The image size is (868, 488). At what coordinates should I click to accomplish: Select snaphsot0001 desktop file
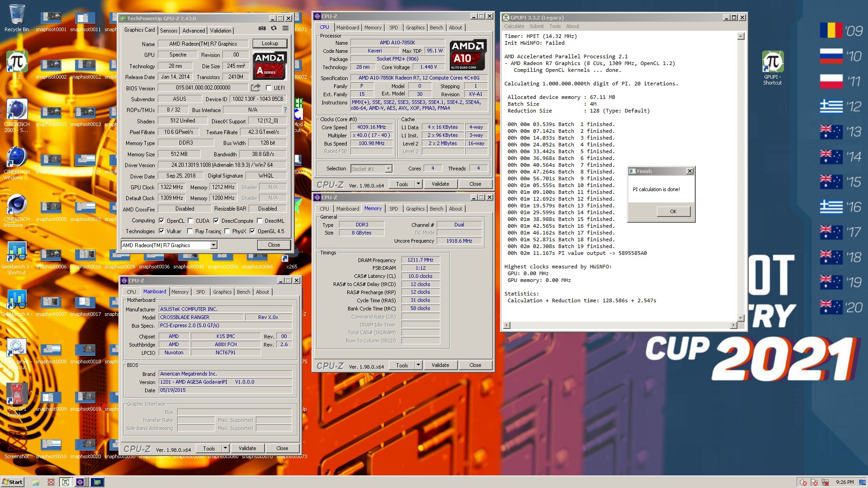[51, 22]
